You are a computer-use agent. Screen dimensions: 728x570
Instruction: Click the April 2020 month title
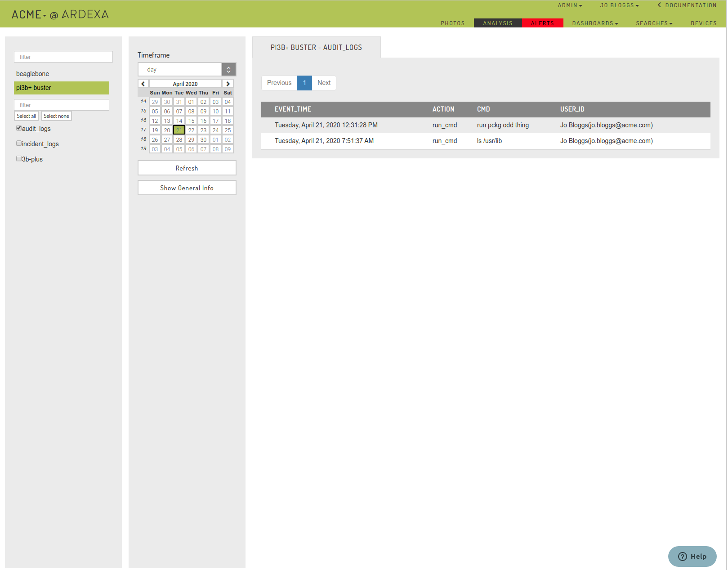[x=185, y=84]
